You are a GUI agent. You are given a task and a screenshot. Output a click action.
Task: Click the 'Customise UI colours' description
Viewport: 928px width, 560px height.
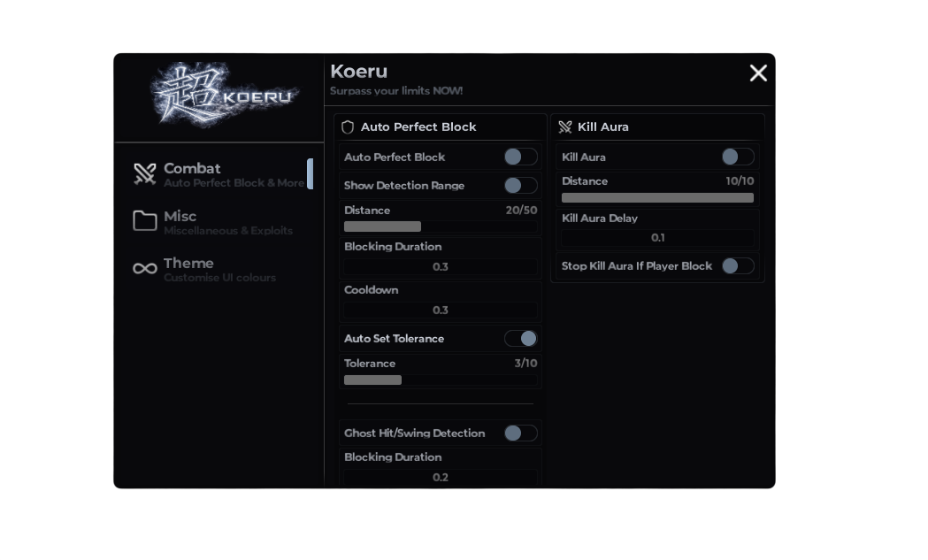pos(219,278)
